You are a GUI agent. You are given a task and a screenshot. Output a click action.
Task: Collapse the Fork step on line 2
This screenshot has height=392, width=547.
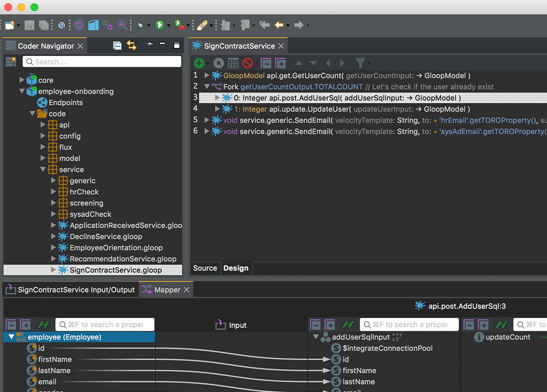(x=207, y=87)
